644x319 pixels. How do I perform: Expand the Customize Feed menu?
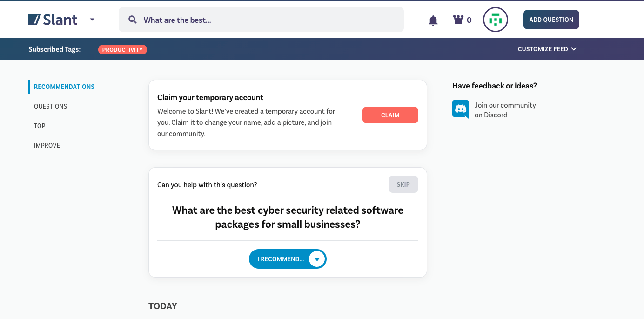[x=547, y=49]
